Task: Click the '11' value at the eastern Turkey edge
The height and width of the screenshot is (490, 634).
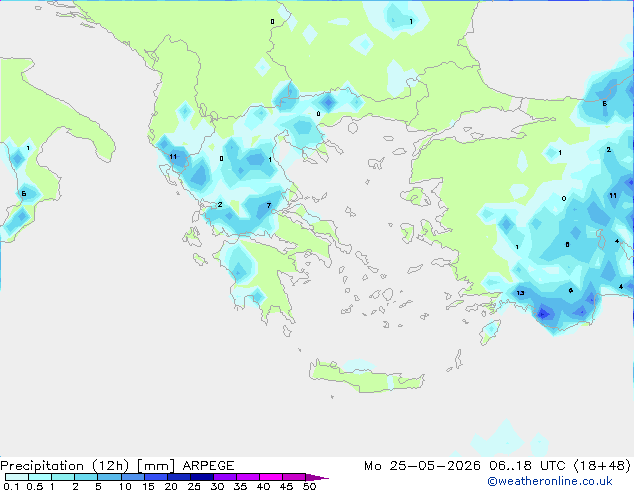Action: [613, 195]
